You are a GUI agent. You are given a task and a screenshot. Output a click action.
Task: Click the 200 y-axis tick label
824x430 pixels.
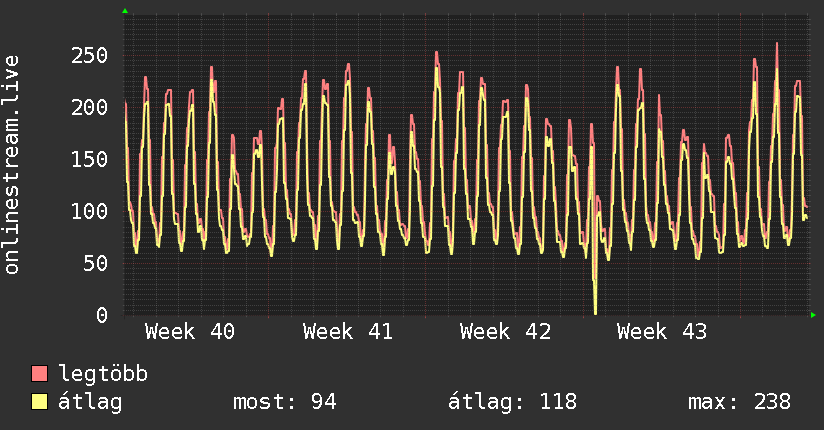89,108
